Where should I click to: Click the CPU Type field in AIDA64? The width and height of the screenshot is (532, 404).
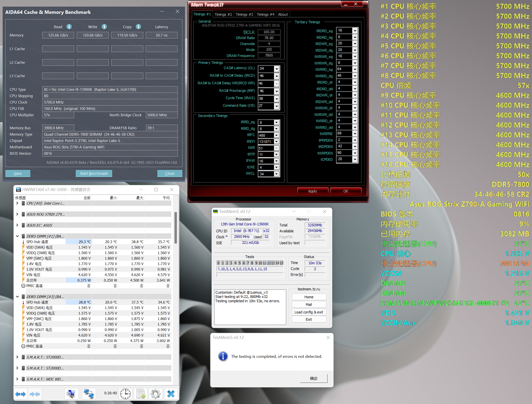110,89
